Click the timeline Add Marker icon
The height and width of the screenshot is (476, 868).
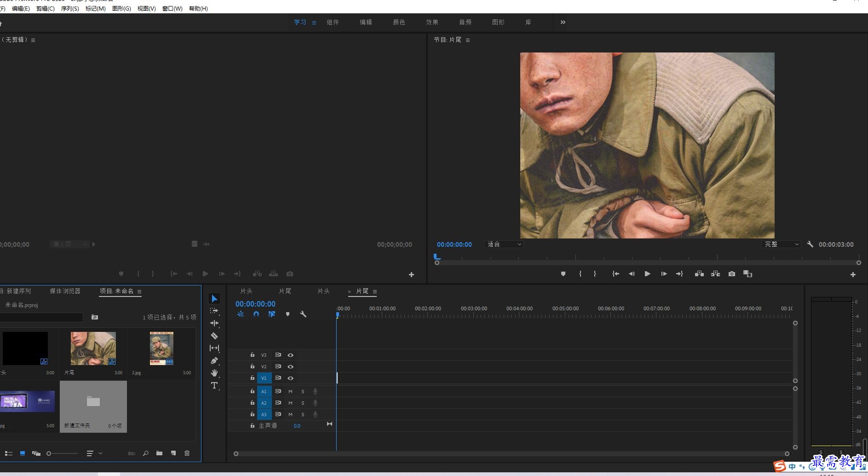click(287, 314)
